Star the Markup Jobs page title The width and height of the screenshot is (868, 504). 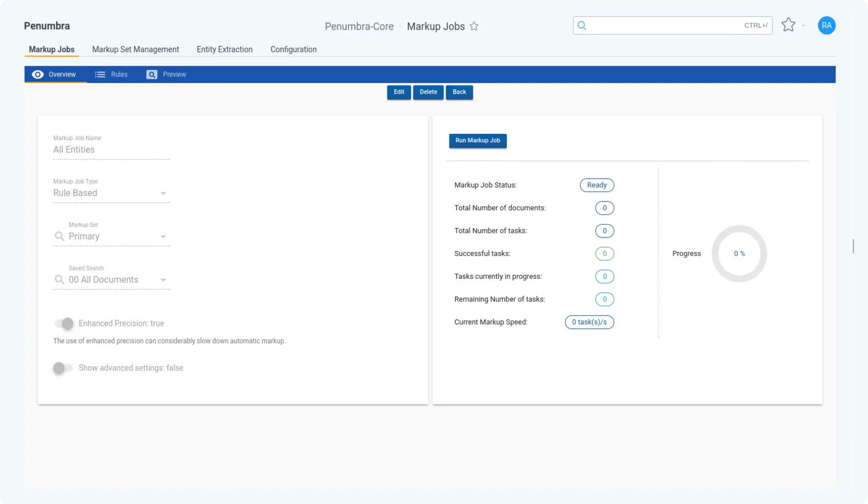[474, 26]
